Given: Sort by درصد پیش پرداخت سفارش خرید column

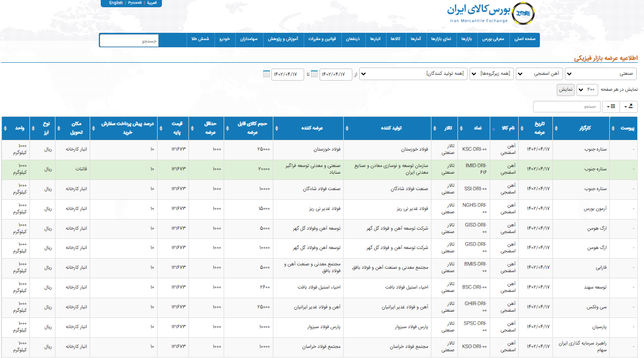Looking at the screenshot, I should 124,128.
